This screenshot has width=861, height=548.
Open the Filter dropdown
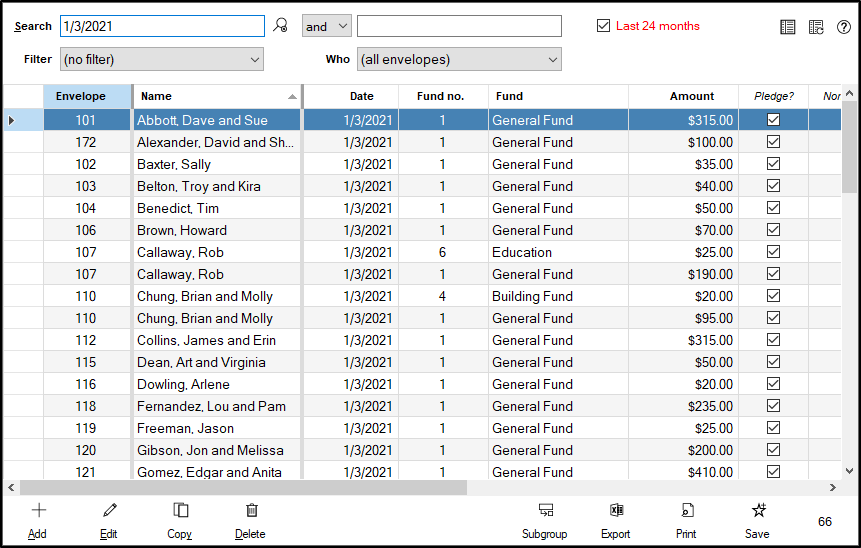point(161,60)
